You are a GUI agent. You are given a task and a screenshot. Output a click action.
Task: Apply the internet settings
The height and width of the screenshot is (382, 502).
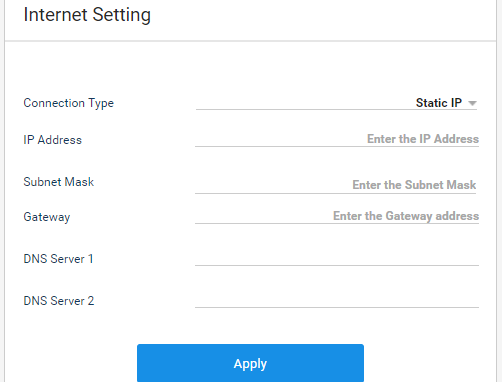[250, 363]
